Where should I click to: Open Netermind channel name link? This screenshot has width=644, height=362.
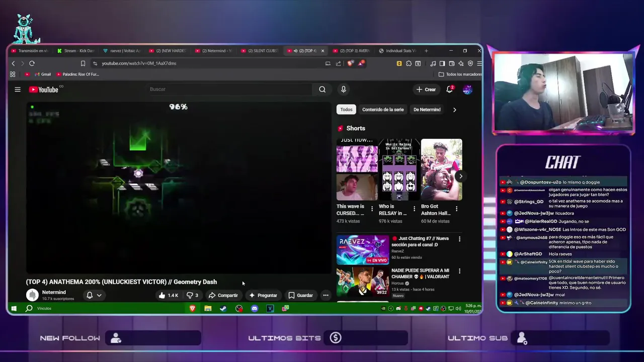pyautogui.click(x=54, y=292)
